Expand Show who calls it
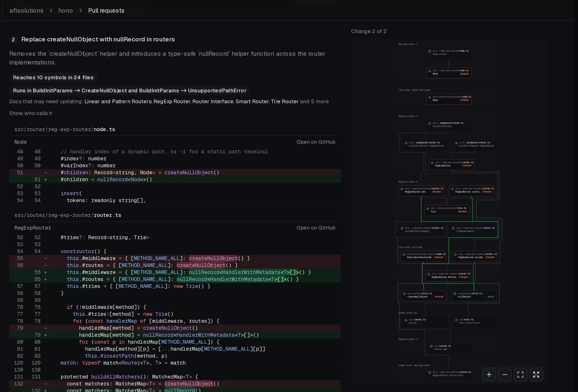578x392 pixels. coord(31,113)
